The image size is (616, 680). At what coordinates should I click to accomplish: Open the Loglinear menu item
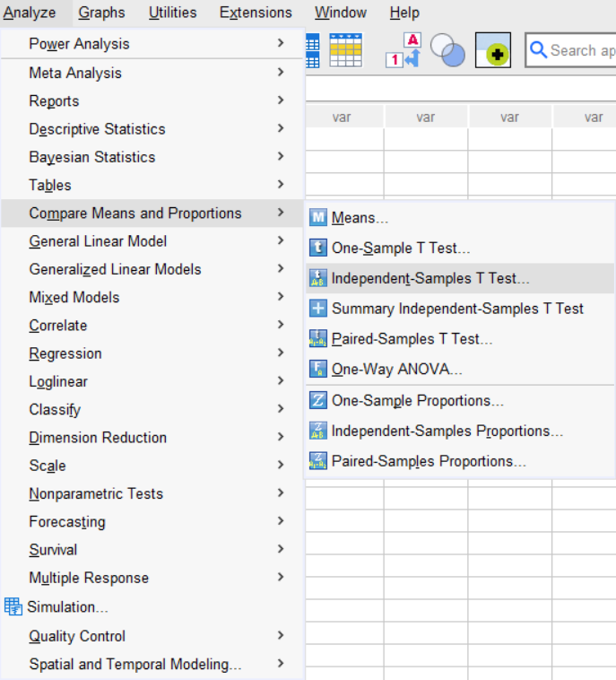pos(152,381)
